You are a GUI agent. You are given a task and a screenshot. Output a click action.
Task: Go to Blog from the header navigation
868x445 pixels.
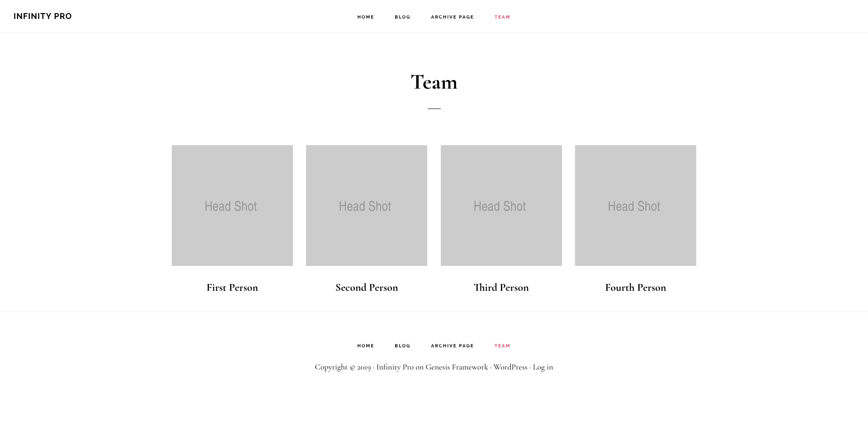coord(402,17)
